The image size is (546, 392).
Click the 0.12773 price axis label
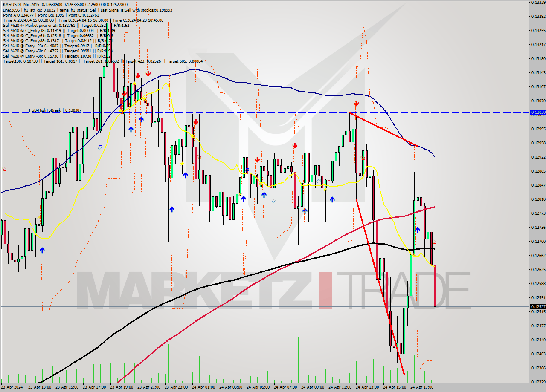click(x=538, y=213)
